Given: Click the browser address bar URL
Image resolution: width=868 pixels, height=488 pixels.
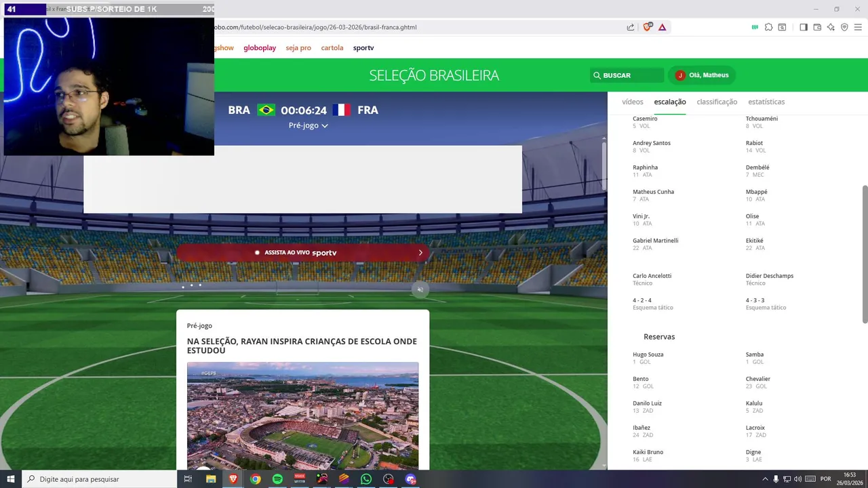Looking at the screenshot, I should tap(315, 27).
